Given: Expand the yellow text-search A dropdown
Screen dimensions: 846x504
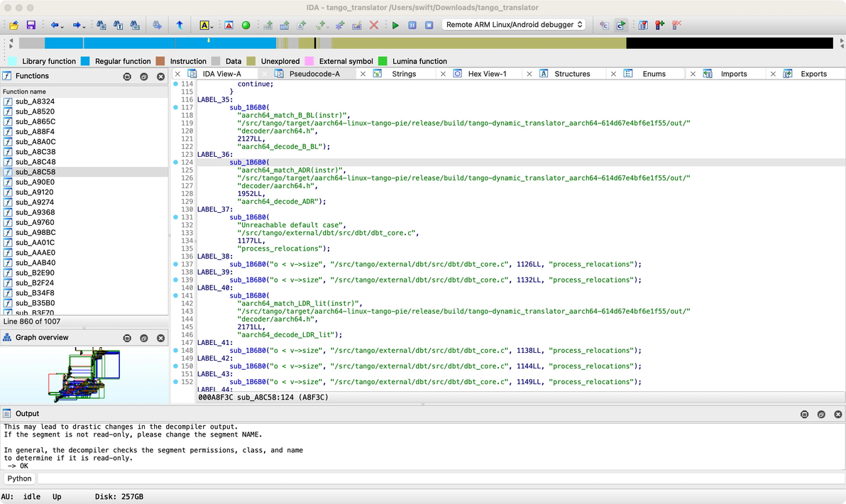Looking at the screenshot, I should [x=212, y=26].
